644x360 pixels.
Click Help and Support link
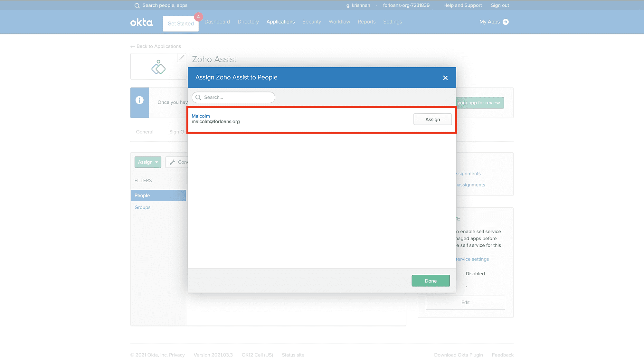[x=462, y=5]
